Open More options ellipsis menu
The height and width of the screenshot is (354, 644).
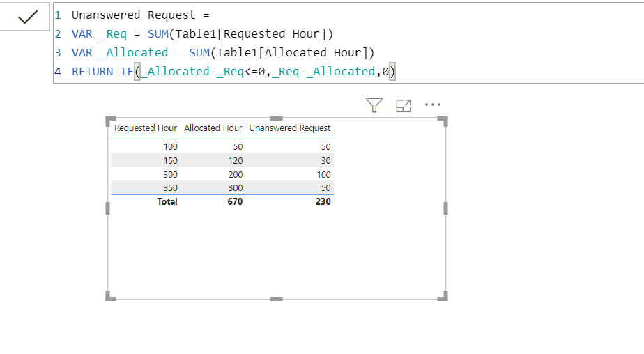(x=433, y=105)
